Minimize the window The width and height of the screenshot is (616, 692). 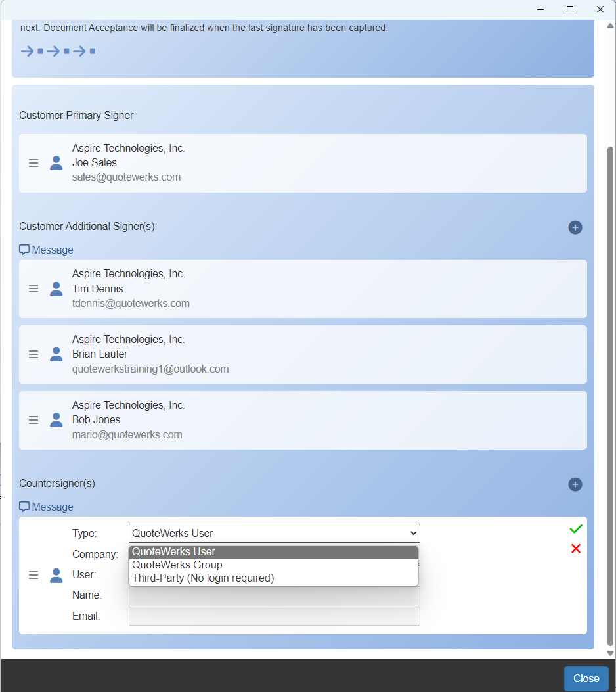tap(540, 9)
